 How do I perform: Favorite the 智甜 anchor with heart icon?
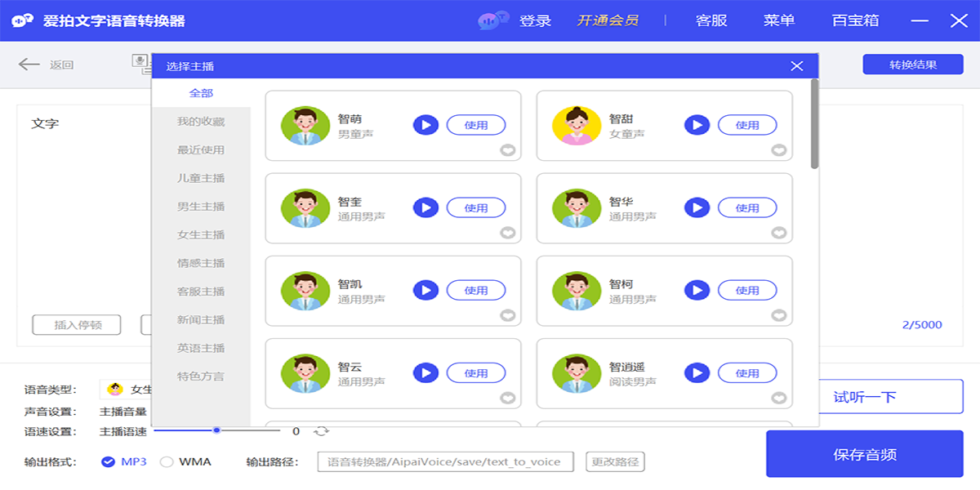(779, 150)
